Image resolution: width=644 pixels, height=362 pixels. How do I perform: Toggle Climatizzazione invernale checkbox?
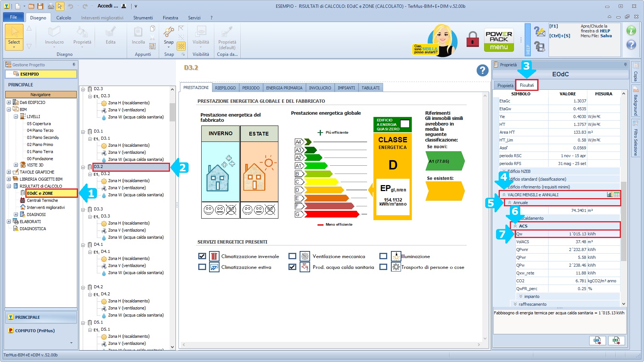point(202,256)
